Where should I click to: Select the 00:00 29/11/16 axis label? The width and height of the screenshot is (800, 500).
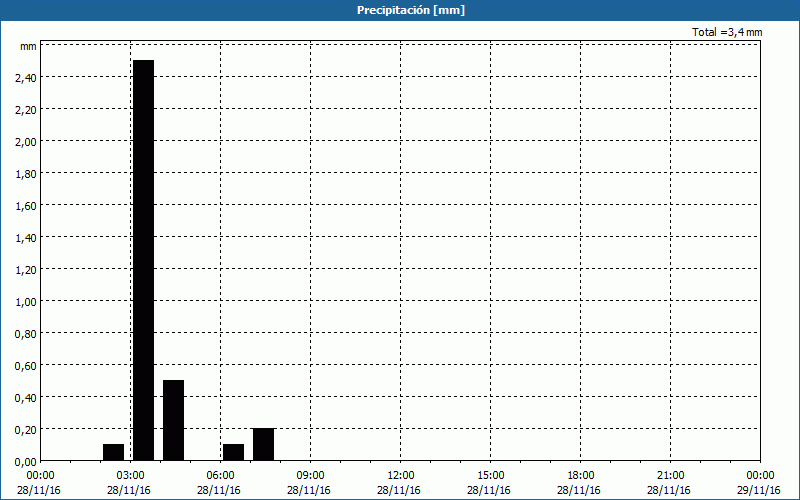(x=760, y=481)
